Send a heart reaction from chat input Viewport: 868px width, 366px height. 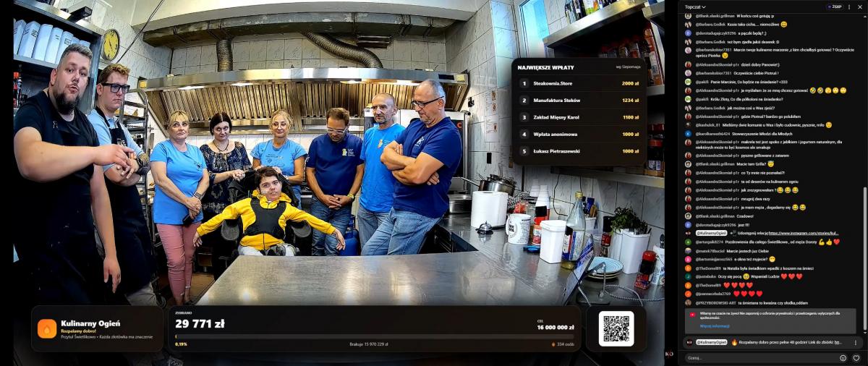coord(856,357)
